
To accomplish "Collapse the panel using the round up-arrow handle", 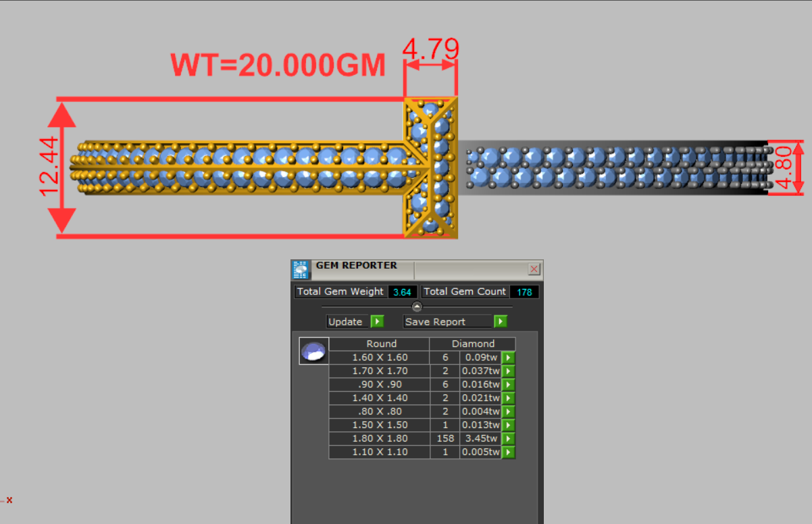I will point(417,307).
